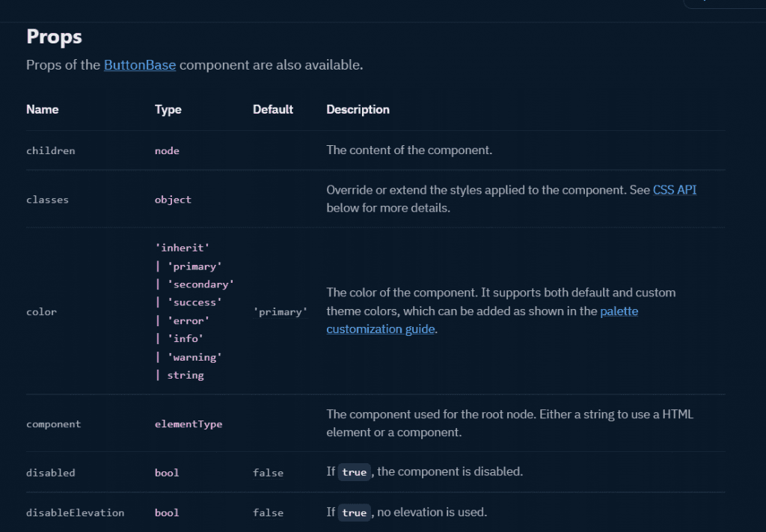Screen dimensions: 766x532
Task: Click the elementType type value
Action: point(189,424)
